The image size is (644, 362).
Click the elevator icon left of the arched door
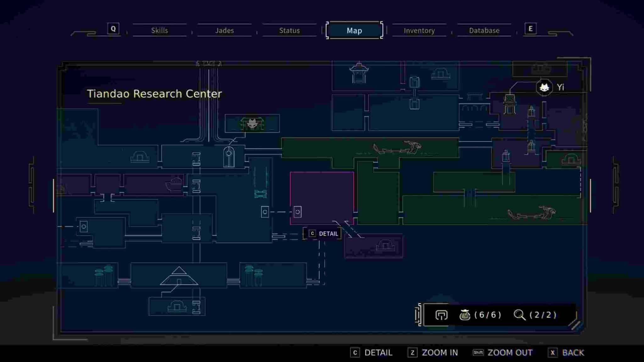(196, 159)
